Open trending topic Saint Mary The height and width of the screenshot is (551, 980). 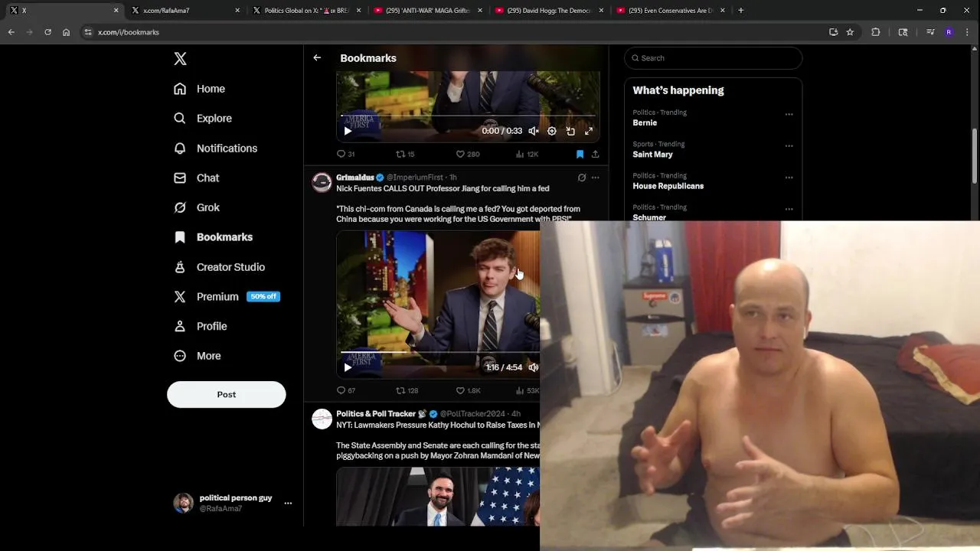(653, 155)
